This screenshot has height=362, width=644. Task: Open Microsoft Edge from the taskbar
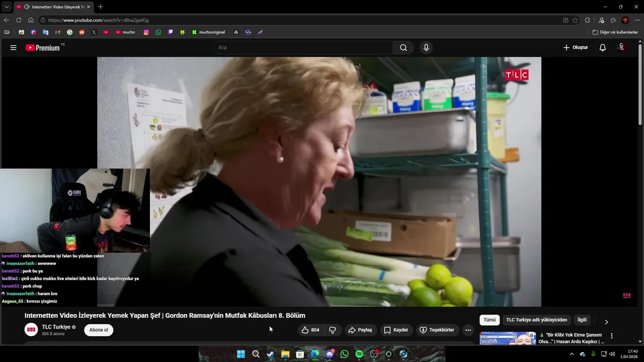pyautogui.click(x=315, y=354)
